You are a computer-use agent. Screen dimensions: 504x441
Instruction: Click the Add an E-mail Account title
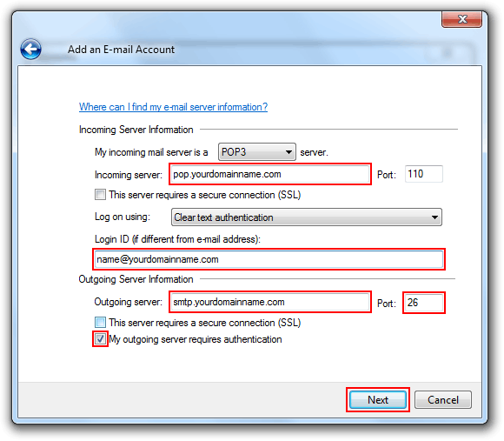(x=121, y=50)
